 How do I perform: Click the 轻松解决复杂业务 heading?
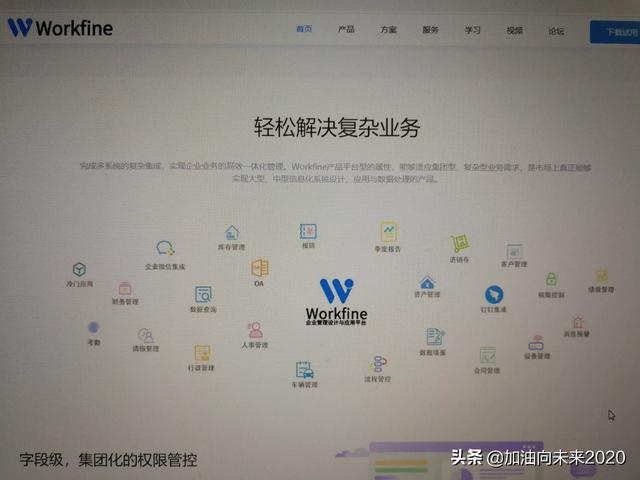(337, 127)
